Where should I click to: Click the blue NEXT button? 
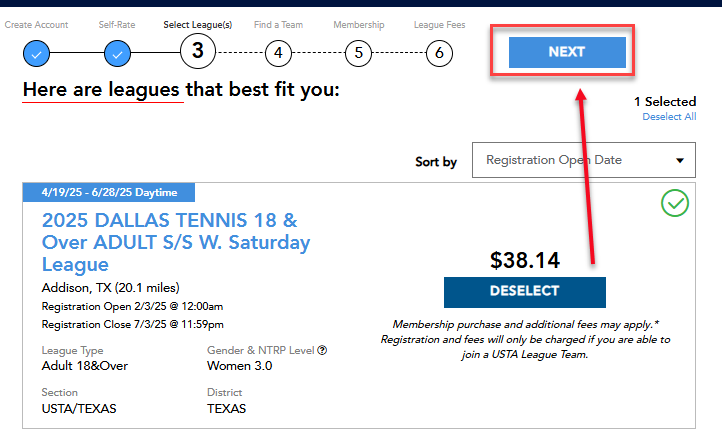[567, 52]
